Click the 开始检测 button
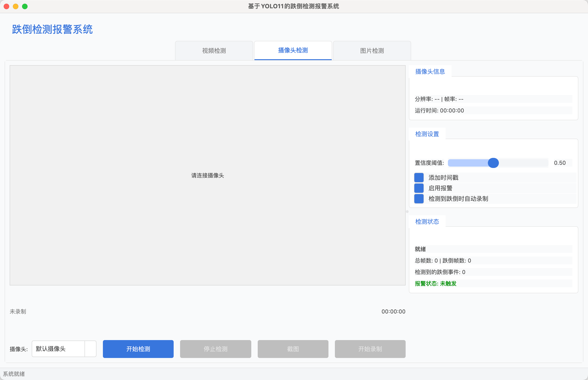 click(x=138, y=349)
